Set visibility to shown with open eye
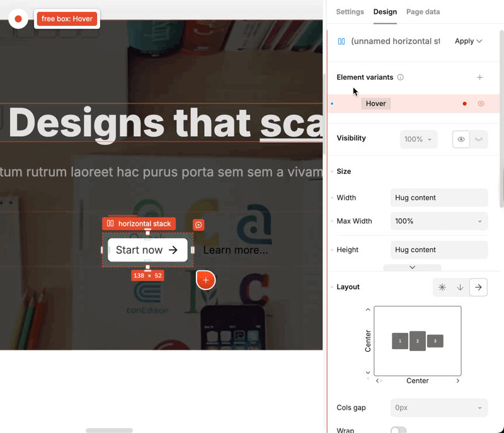 pos(461,139)
